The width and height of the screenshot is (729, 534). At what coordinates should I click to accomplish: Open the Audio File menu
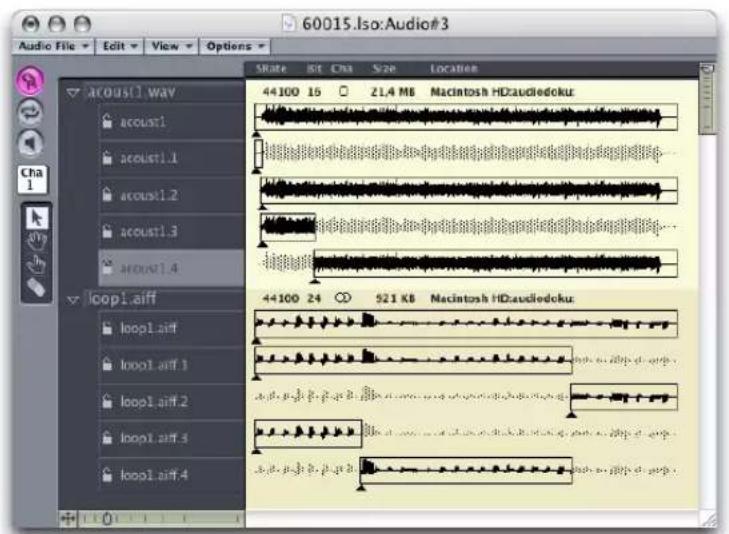[x=53, y=46]
